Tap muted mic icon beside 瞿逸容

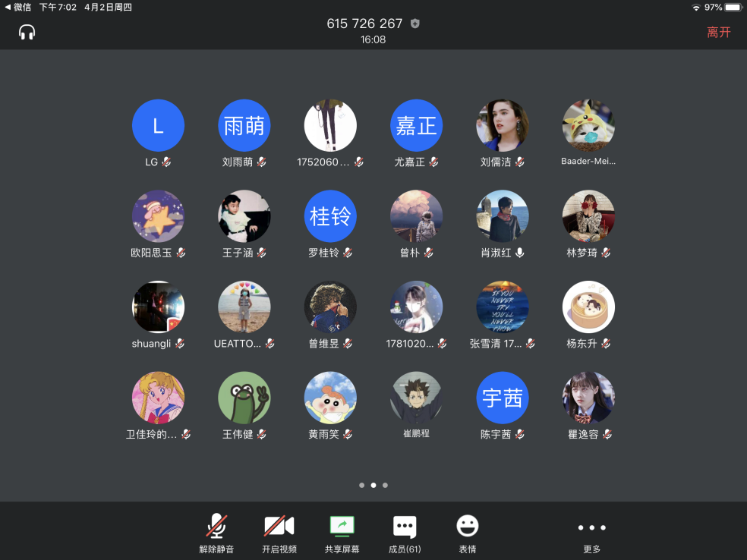click(607, 434)
